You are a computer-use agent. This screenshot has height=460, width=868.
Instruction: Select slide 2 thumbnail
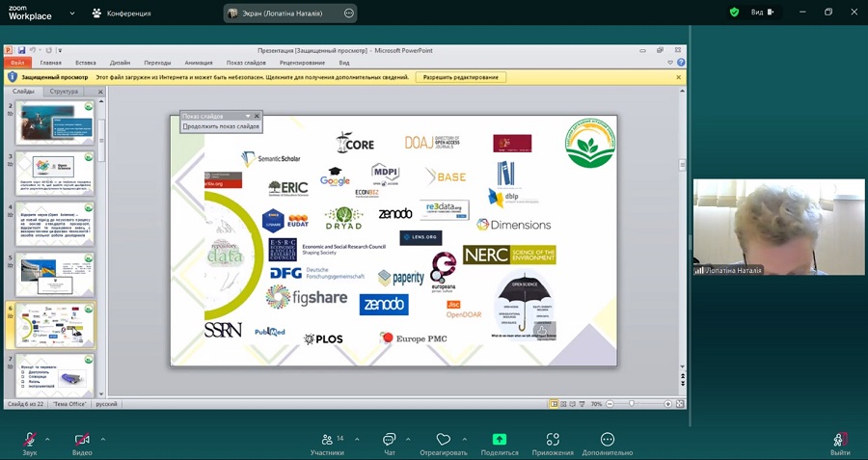click(x=54, y=122)
